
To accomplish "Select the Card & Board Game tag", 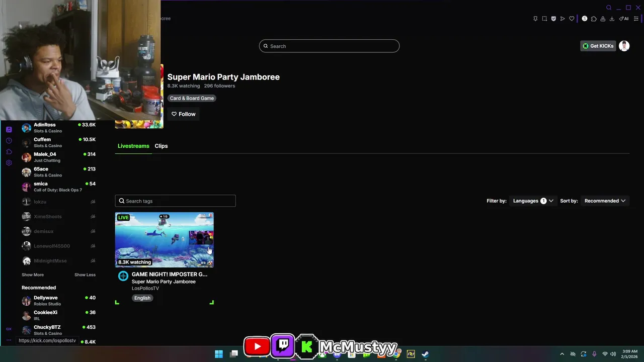I will [192, 98].
